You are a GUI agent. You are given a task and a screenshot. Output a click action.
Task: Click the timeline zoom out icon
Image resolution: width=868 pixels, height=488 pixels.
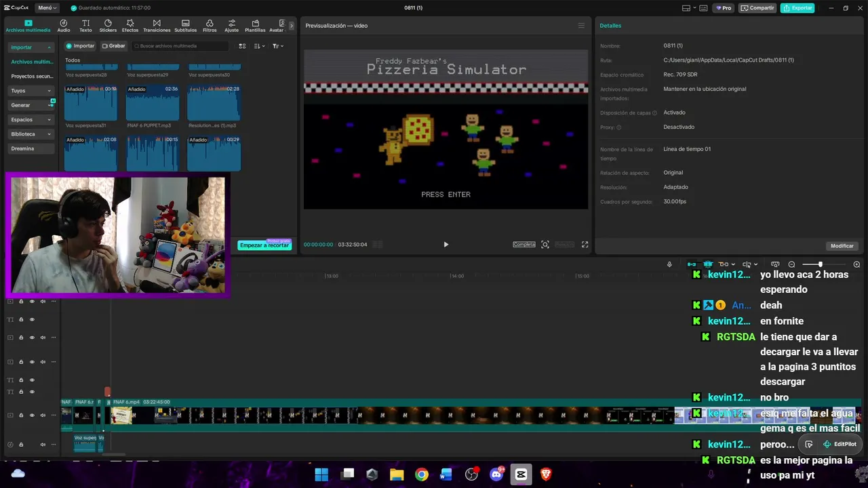point(791,264)
